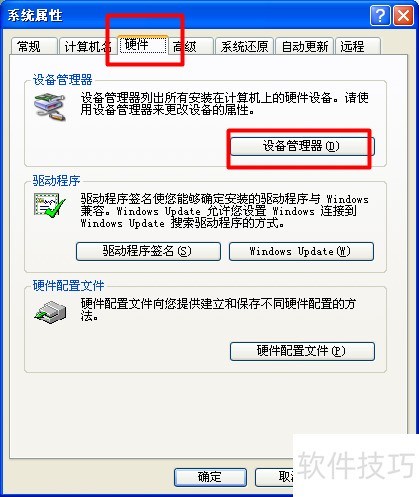
Task: Click the 驱动程序签名(S) button
Action: 148,251
